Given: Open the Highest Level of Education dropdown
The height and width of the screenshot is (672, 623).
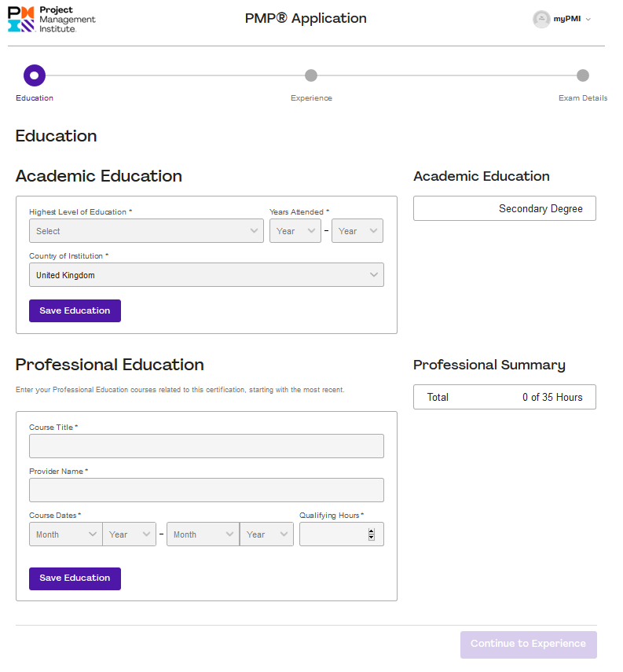Looking at the screenshot, I should pyautogui.click(x=146, y=230).
